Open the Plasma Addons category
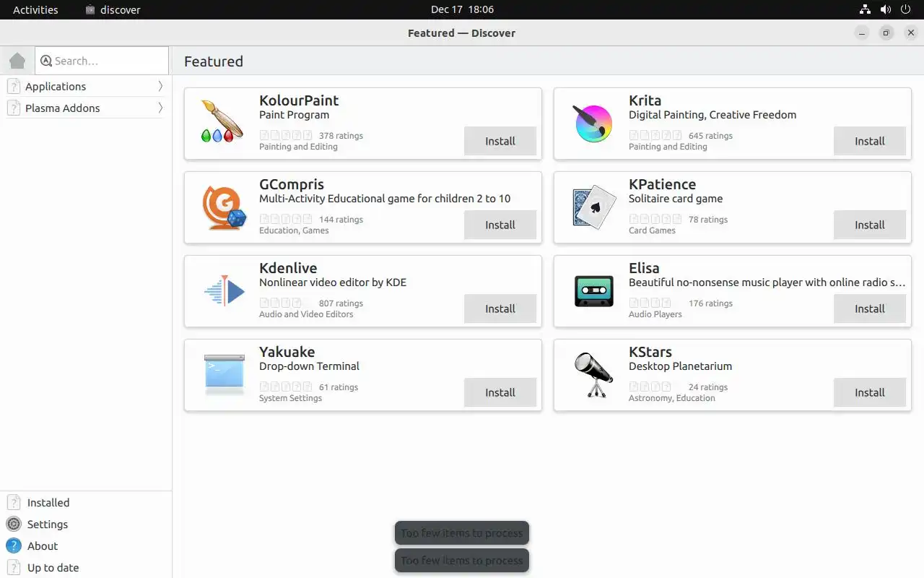Screen dimensions: 924x578 pyautogui.click(x=86, y=108)
